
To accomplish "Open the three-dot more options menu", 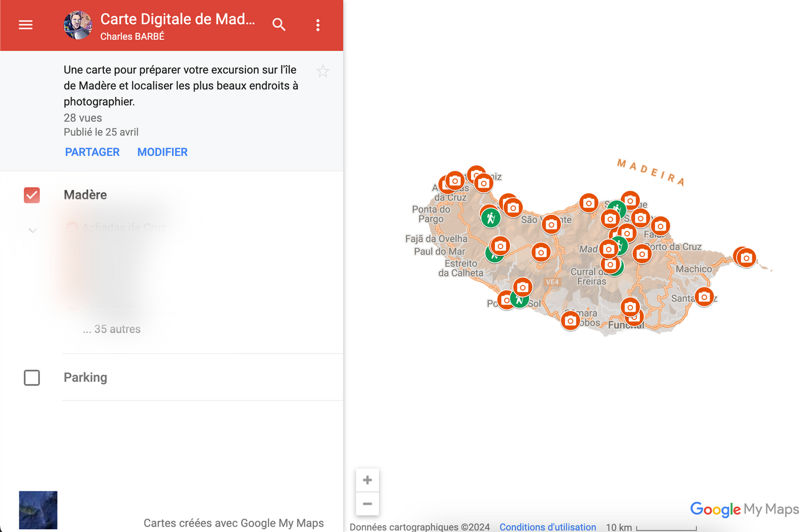I will [317, 25].
